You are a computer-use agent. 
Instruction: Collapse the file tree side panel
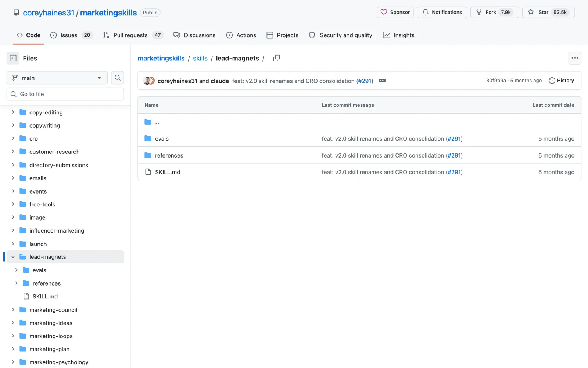click(13, 58)
